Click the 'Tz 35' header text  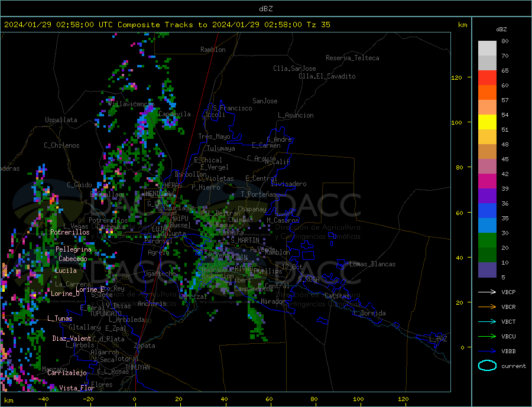318,25
